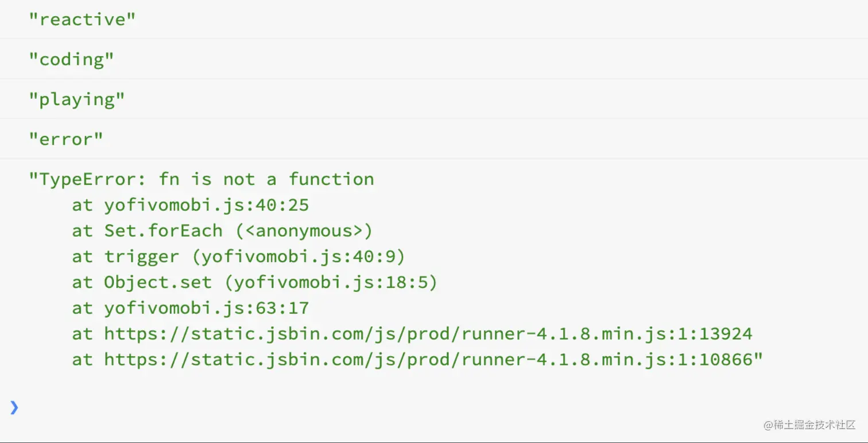Open the Object.set yofivomobi.js:18:5 frame
The width and height of the screenshot is (868, 443).
(x=270, y=283)
